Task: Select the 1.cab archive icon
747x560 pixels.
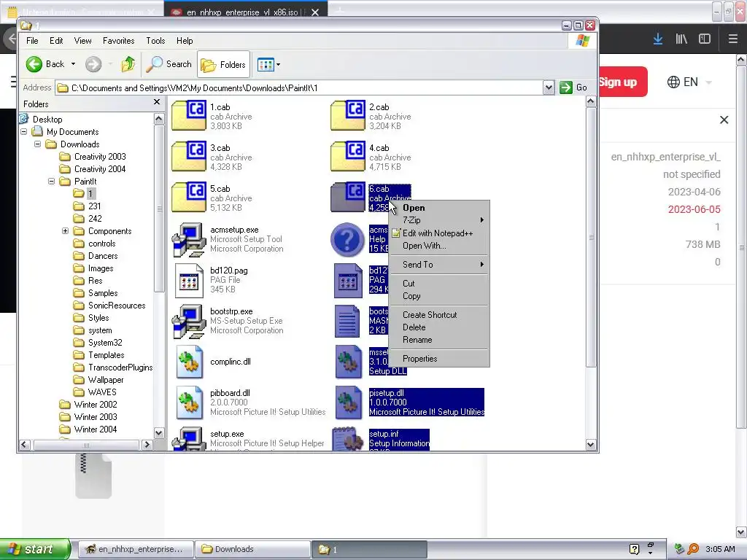Action: pos(189,115)
